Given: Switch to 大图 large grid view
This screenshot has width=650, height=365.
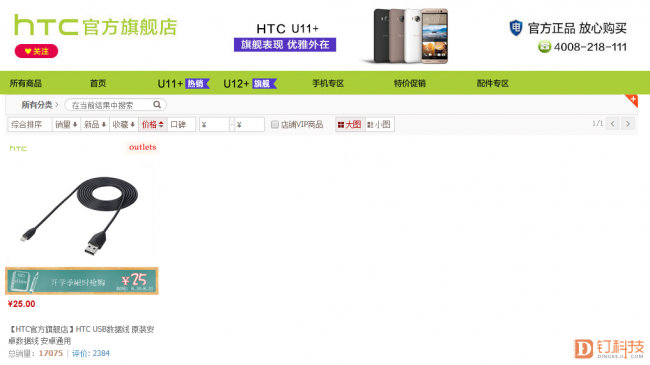Looking at the screenshot, I should click(x=349, y=124).
